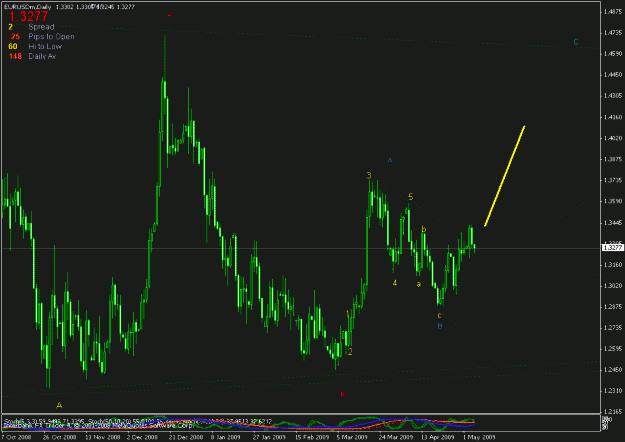The height and width of the screenshot is (442, 625).
Task: Select the yellow wave label 5
Action: pyautogui.click(x=411, y=197)
